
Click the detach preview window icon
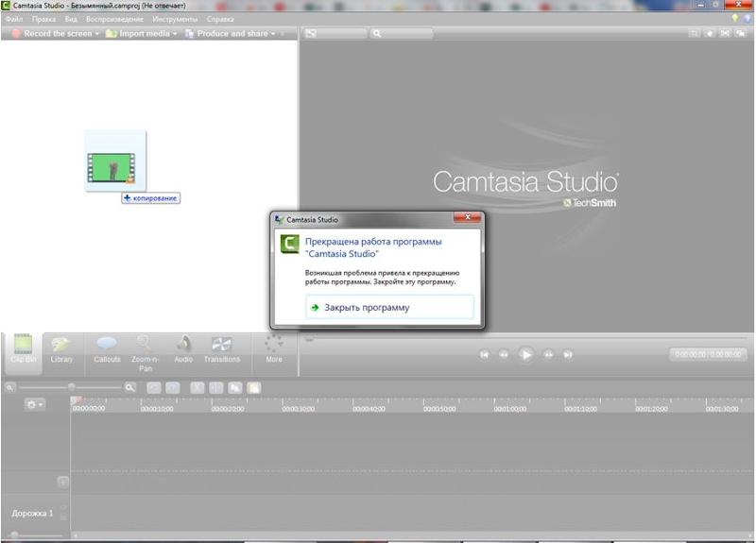click(740, 34)
